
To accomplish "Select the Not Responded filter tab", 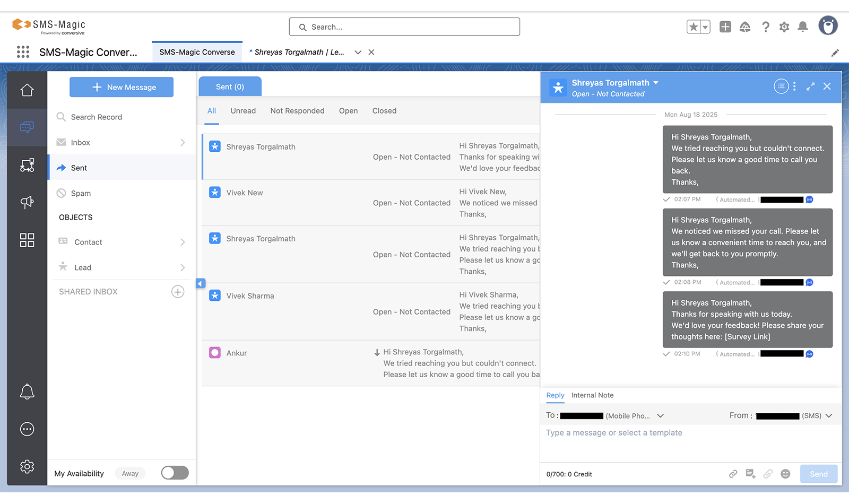I will (297, 111).
